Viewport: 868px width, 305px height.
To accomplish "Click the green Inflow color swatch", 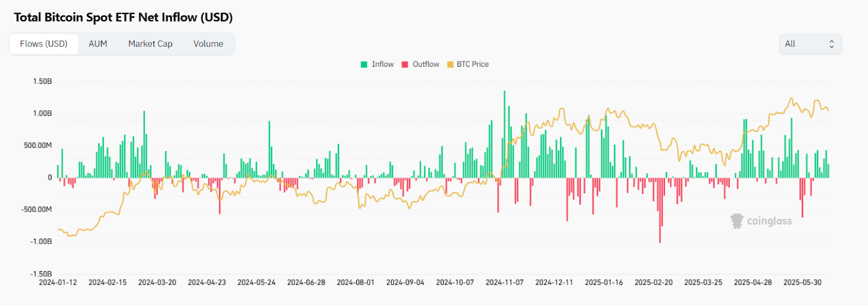I will [x=364, y=64].
